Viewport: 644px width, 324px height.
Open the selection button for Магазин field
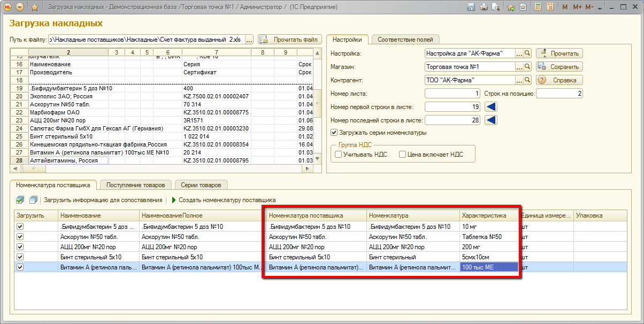(x=519, y=67)
